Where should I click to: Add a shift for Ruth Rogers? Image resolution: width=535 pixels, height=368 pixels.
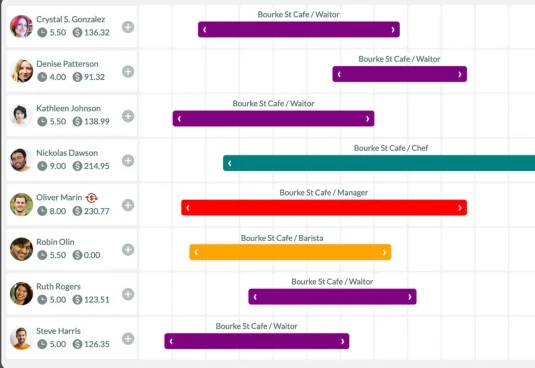tap(128, 294)
